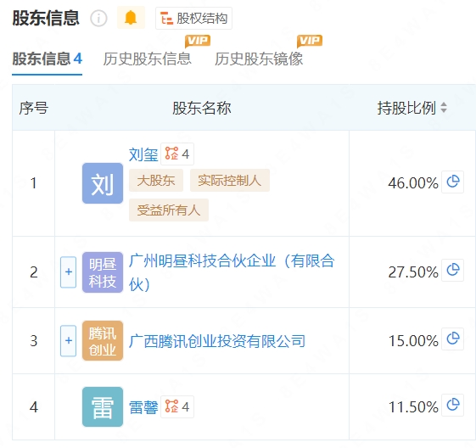Open the 股权结构 equity structure button
The height and width of the screenshot is (448, 476).
[x=193, y=18]
